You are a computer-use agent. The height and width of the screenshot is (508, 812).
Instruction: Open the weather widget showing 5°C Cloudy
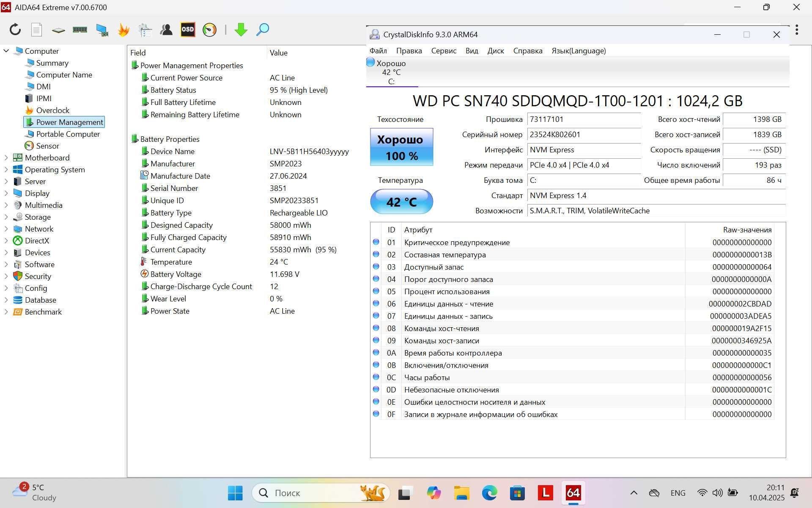click(35, 493)
